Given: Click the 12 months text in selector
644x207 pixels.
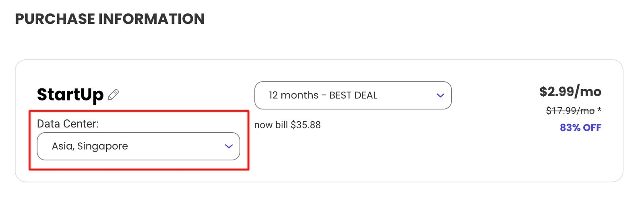Looking at the screenshot, I should (293, 95).
